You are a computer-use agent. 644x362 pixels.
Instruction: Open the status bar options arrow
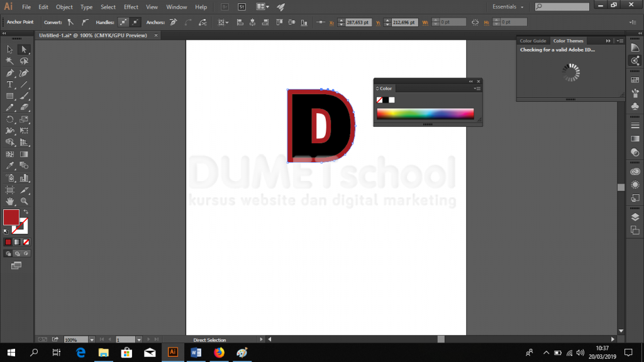(x=261, y=339)
